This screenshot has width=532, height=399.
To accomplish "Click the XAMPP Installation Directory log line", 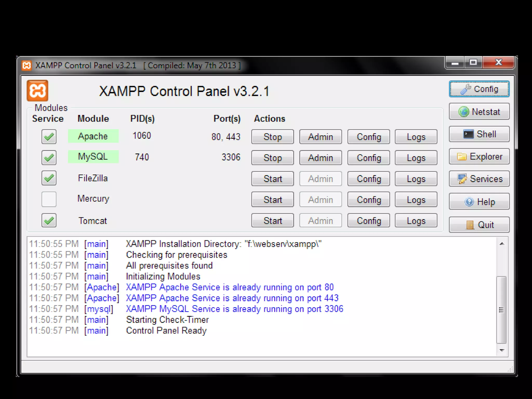I will (224, 244).
